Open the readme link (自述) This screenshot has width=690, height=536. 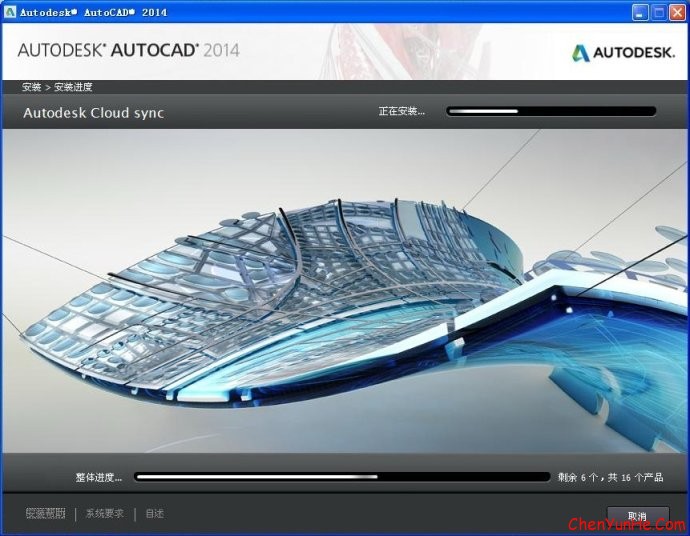click(154, 513)
